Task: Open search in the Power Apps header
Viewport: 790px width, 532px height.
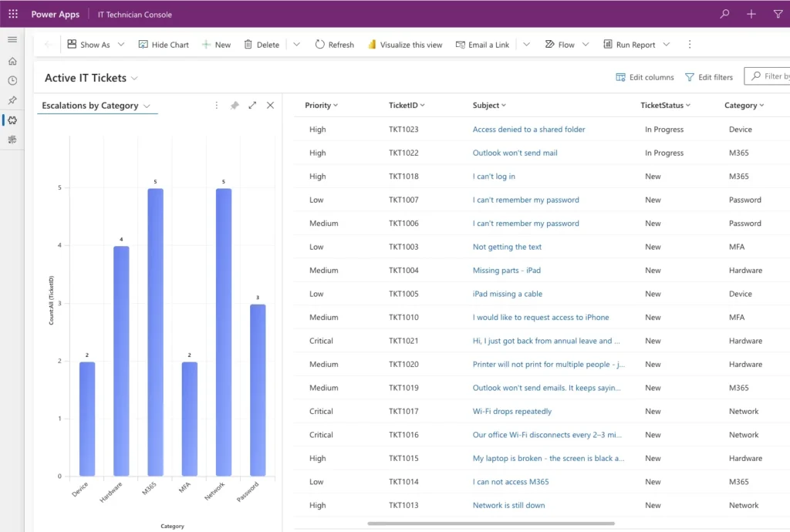Action: [x=724, y=13]
